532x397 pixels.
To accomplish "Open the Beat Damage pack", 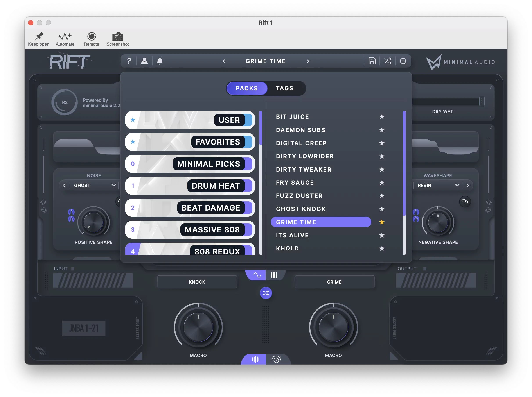I will click(190, 208).
